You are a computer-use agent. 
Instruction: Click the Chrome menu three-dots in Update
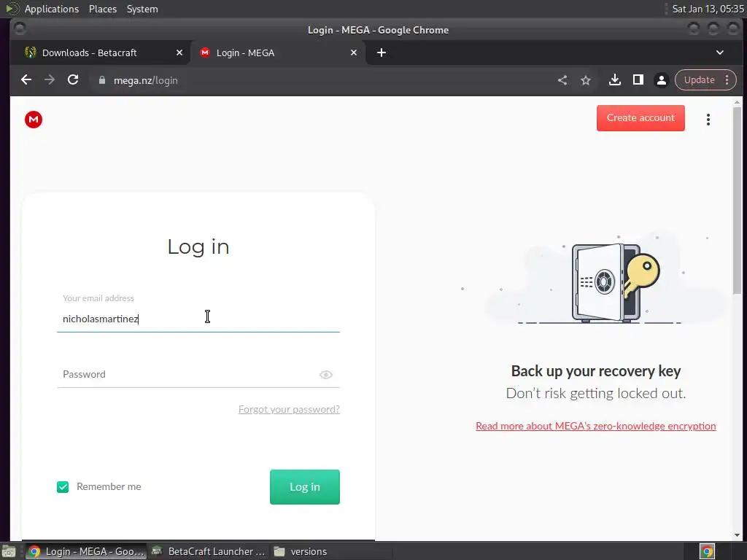click(727, 80)
